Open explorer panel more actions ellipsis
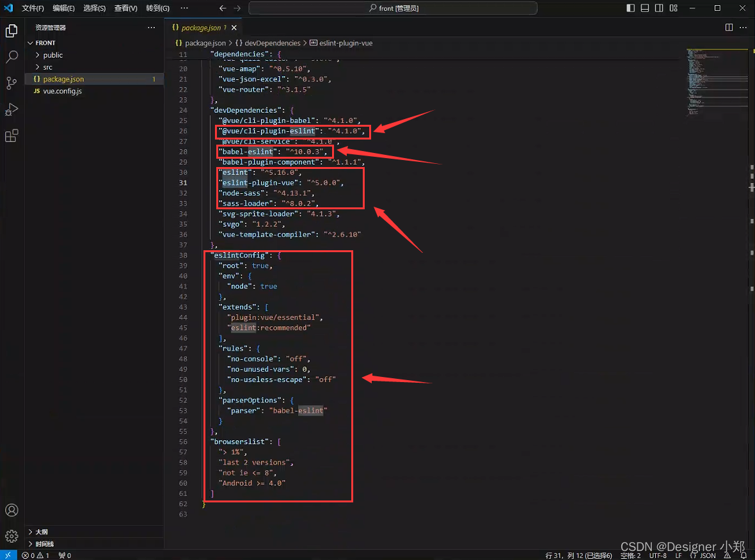 coord(151,28)
